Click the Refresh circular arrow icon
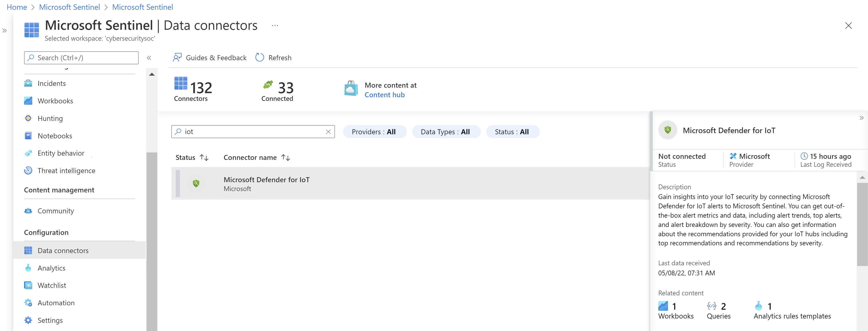Image resolution: width=868 pixels, height=331 pixels. (x=259, y=57)
